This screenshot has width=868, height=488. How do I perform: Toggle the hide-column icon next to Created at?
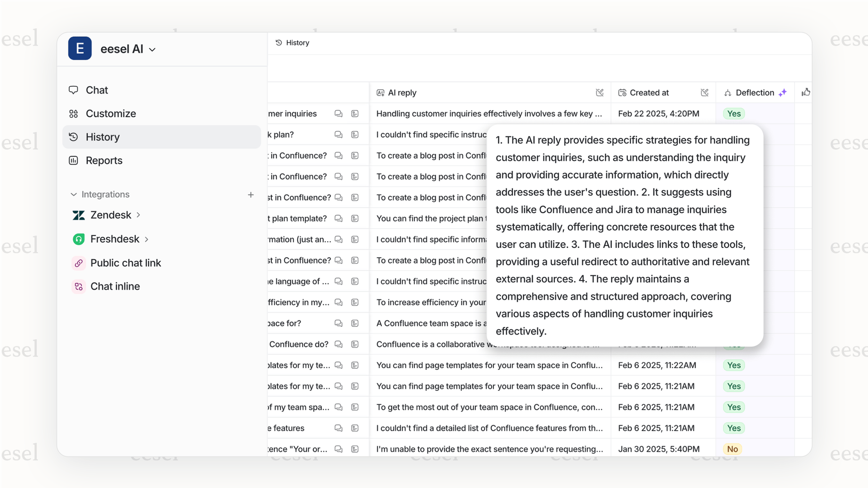point(705,92)
